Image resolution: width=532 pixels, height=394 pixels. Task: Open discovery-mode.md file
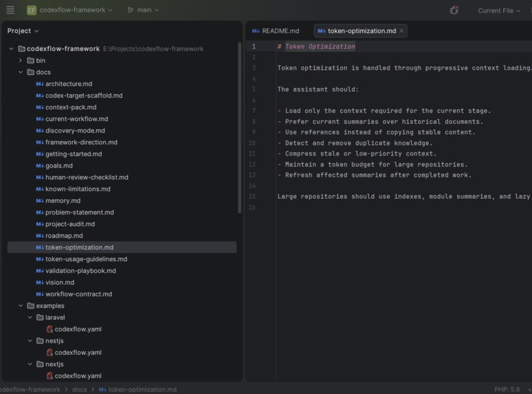76,131
